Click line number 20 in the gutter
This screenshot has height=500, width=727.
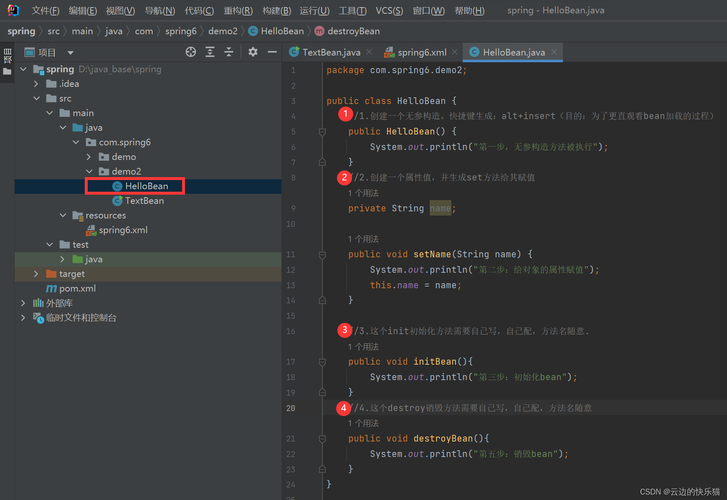(x=291, y=408)
